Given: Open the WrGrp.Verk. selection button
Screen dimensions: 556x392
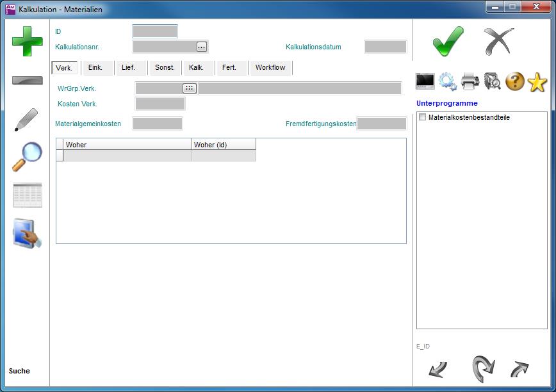Looking at the screenshot, I should click(189, 88).
